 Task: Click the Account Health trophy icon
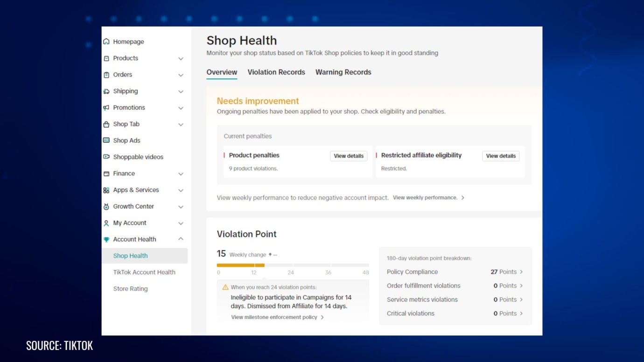pyautogui.click(x=106, y=239)
